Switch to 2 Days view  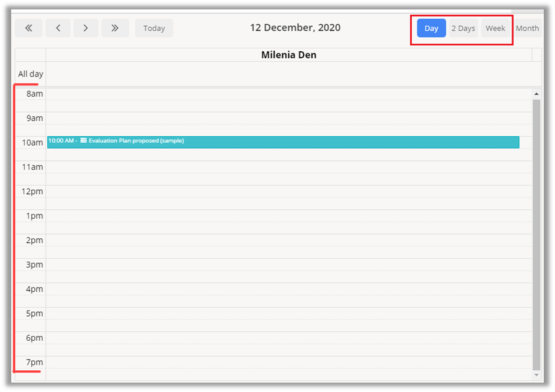(463, 28)
